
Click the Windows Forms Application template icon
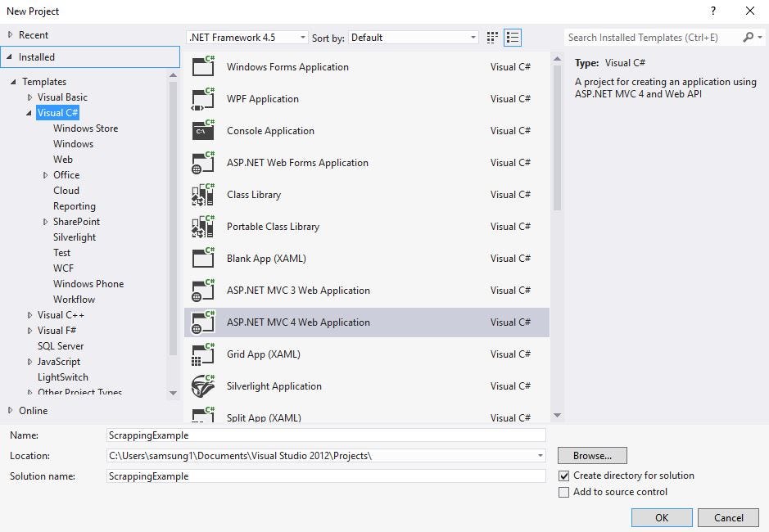coord(203,66)
